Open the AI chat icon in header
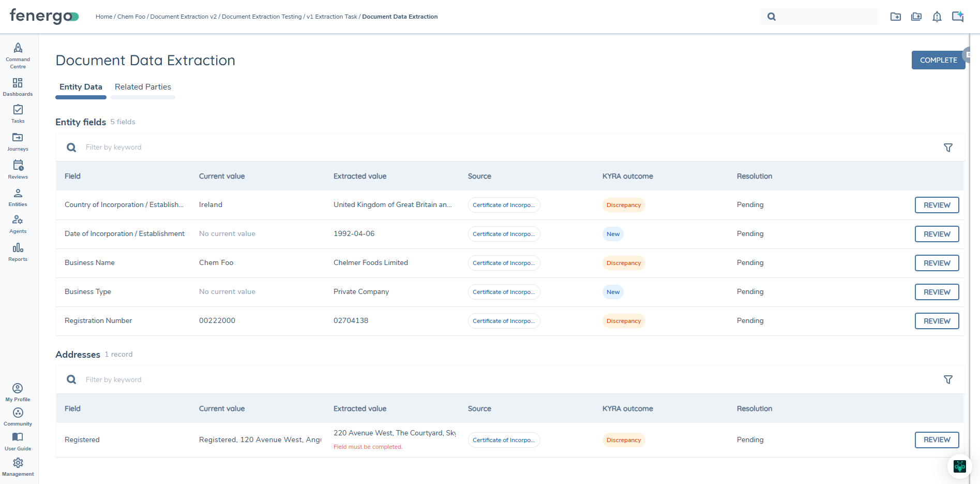This screenshot has height=484, width=980. point(958,17)
